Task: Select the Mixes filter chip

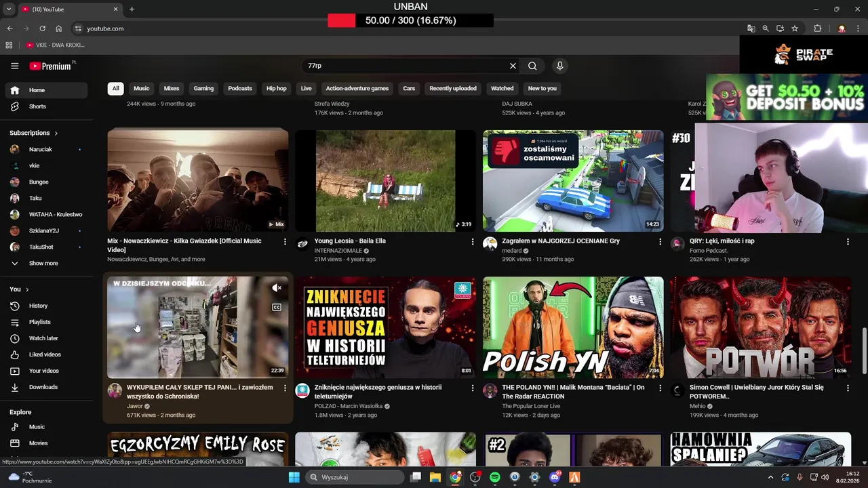Action: (x=172, y=89)
